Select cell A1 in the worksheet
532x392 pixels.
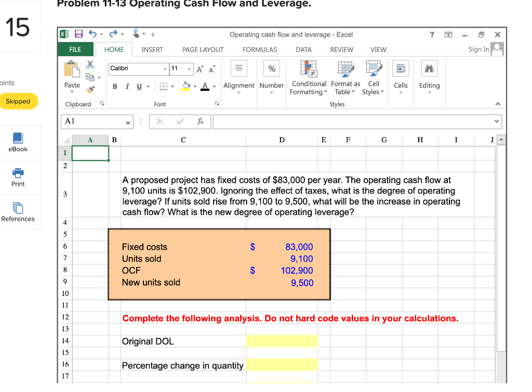(90, 152)
